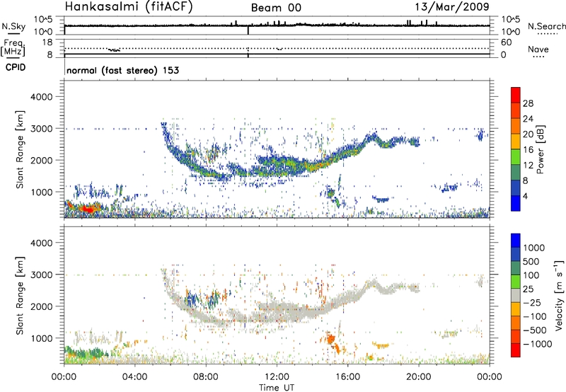Click the date 13/Mar/2009
This screenshot has height=392, width=566.
click(x=452, y=6)
